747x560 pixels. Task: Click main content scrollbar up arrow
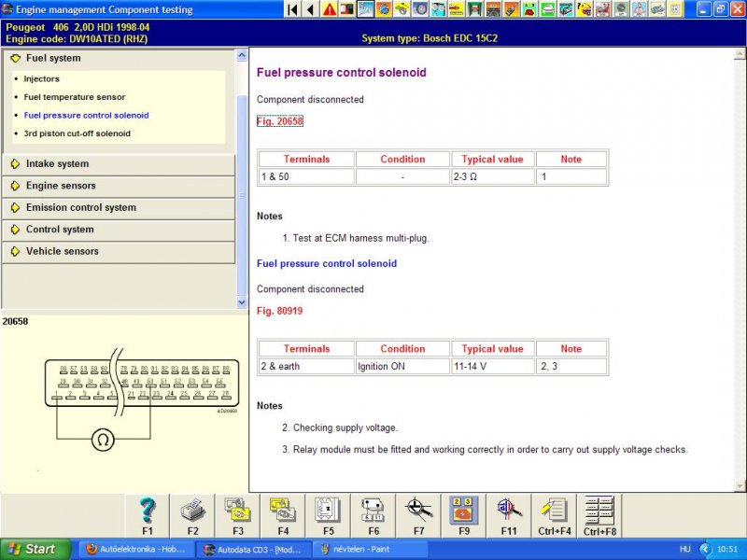click(740, 54)
